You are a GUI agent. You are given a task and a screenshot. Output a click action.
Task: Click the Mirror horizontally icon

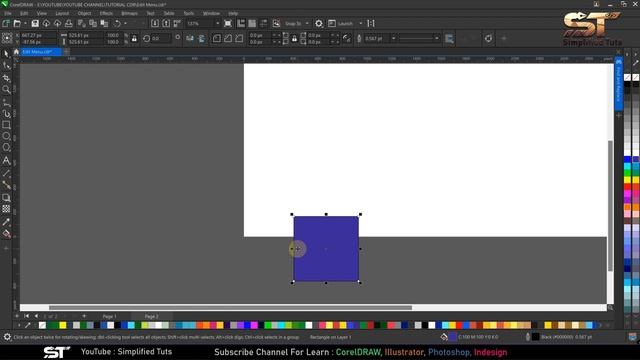(x=190, y=38)
